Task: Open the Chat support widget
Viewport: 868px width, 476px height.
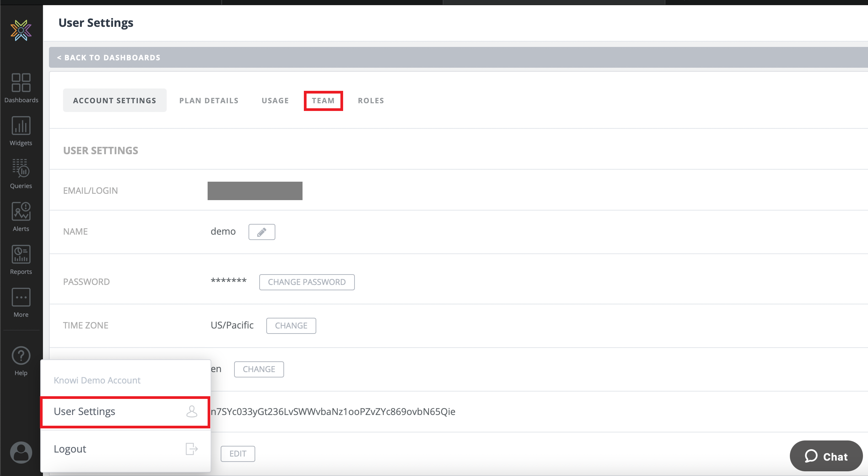Action: tap(826, 456)
